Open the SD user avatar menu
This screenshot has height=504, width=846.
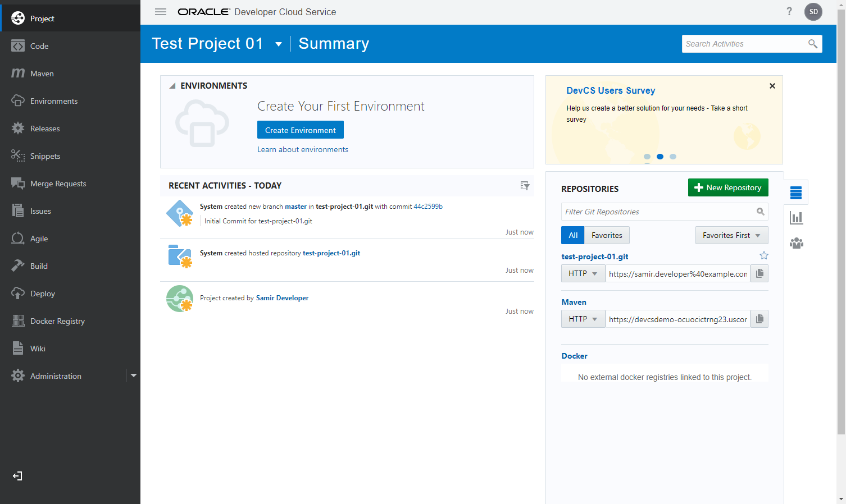pos(813,12)
